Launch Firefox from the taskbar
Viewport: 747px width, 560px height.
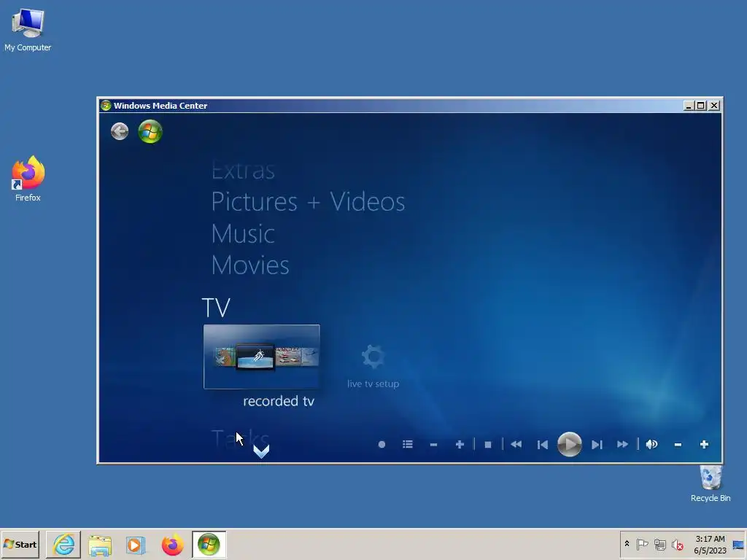tap(172, 545)
